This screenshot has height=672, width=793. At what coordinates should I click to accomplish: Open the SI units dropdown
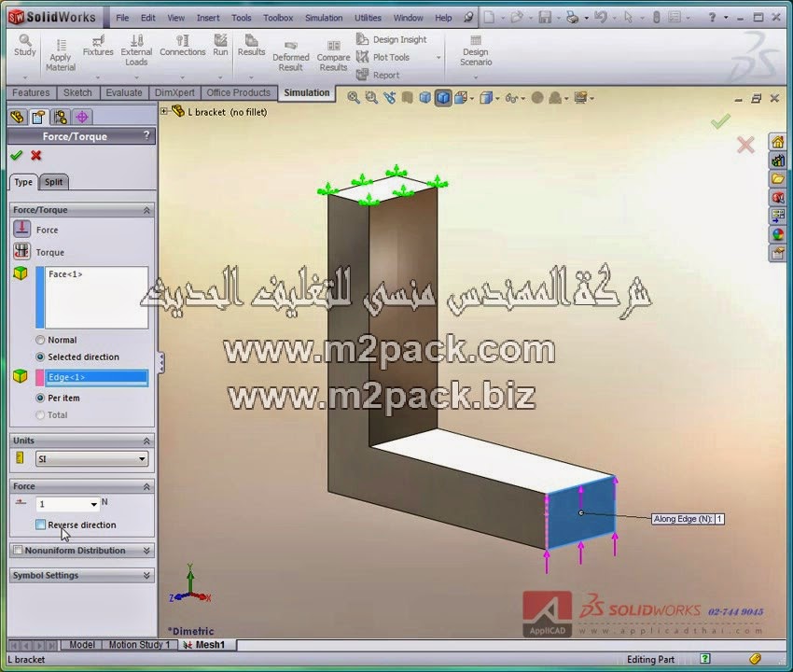[91, 459]
